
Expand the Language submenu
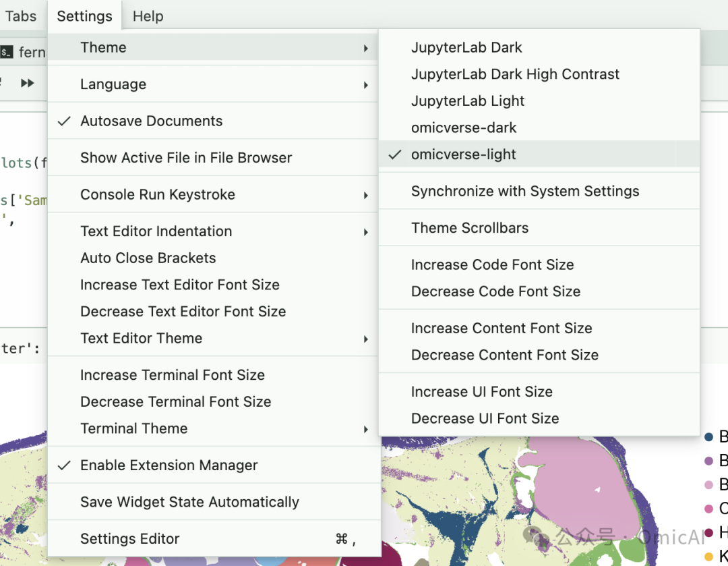pos(212,84)
